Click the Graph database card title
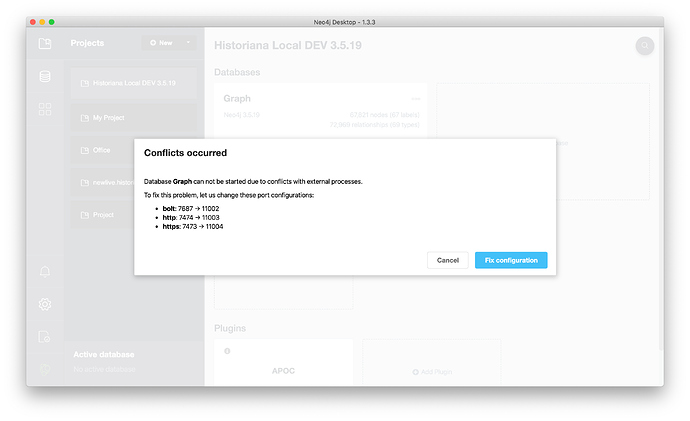690x421 pixels. 237,99
